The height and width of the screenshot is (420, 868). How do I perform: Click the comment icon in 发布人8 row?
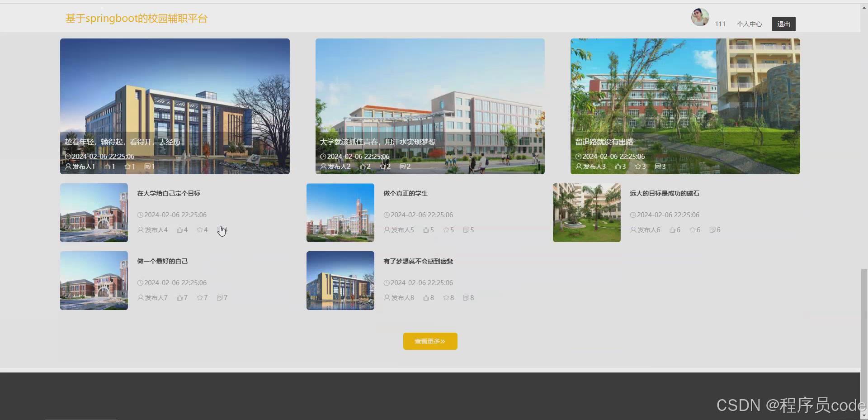pos(466,298)
